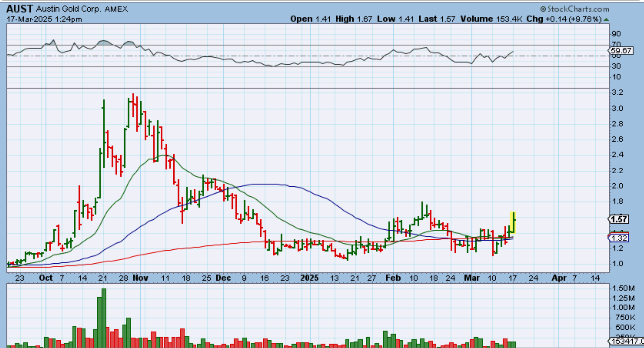
Task: Click the AUST ticker symbol title
Action: coord(20,9)
